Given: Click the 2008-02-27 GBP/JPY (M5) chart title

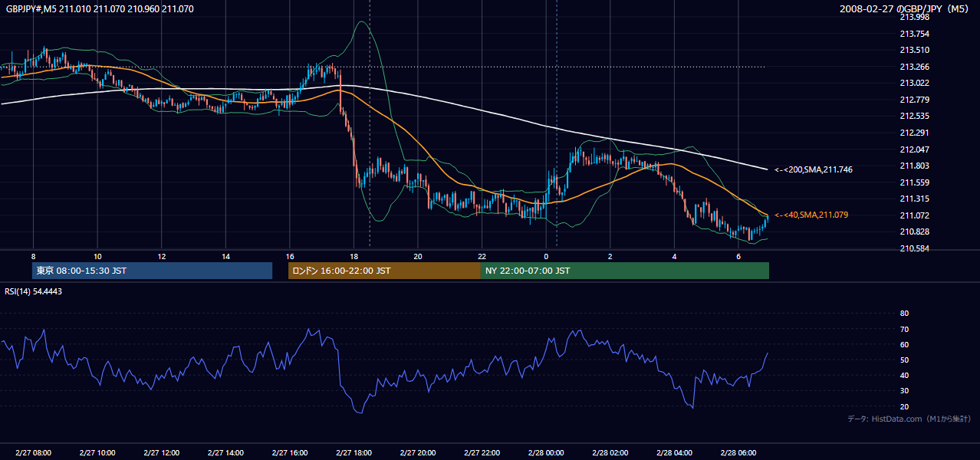Looking at the screenshot, I should tap(906, 9).
